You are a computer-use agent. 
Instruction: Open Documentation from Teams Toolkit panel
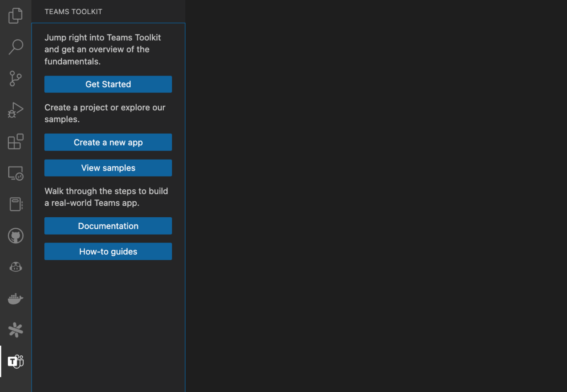(x=108, y=226)
